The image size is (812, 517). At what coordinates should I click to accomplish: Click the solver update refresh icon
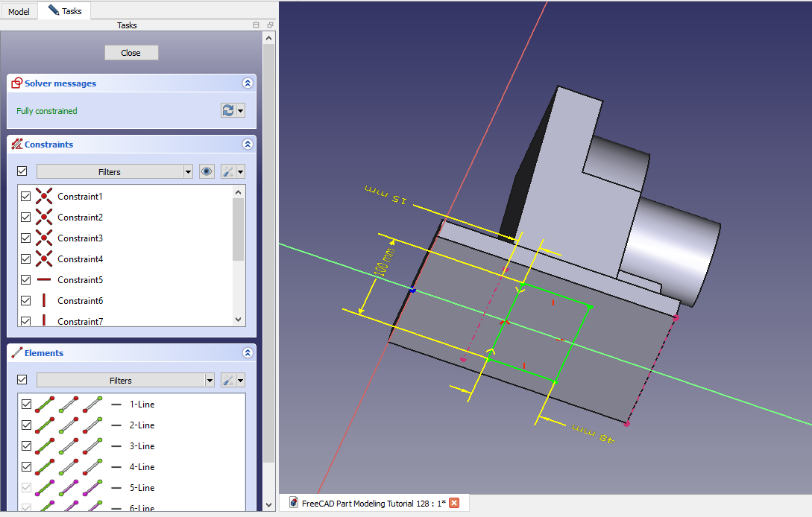(x=228, y=110)
